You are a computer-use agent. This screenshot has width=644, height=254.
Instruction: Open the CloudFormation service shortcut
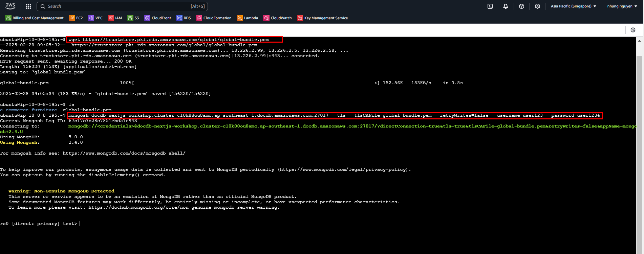[214, 18]
